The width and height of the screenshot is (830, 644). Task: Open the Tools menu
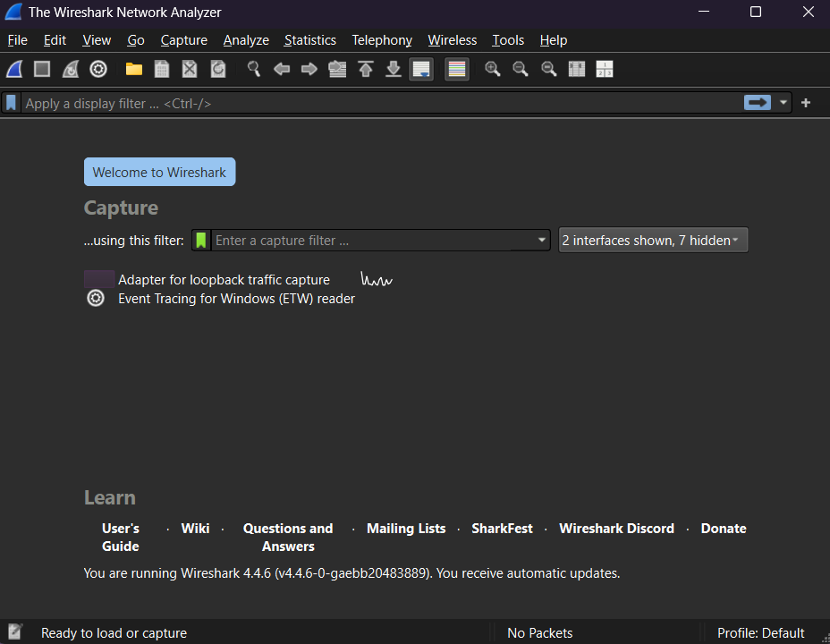click(508, 40)
